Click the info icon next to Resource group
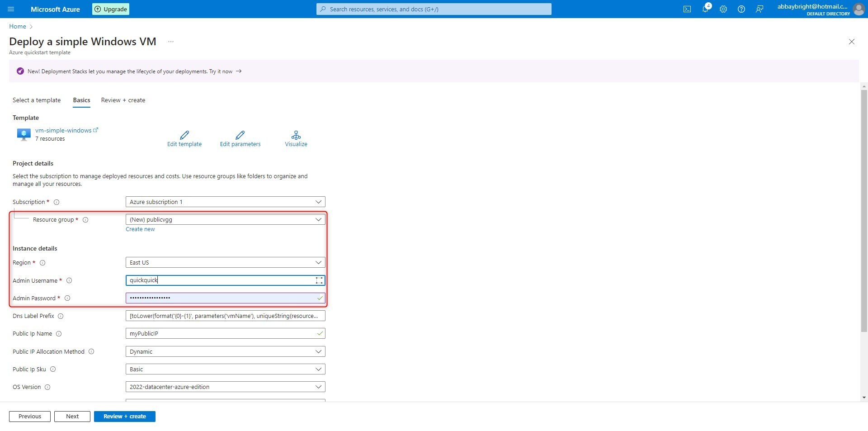Screen dimensions: 868x431 point(85,220)
